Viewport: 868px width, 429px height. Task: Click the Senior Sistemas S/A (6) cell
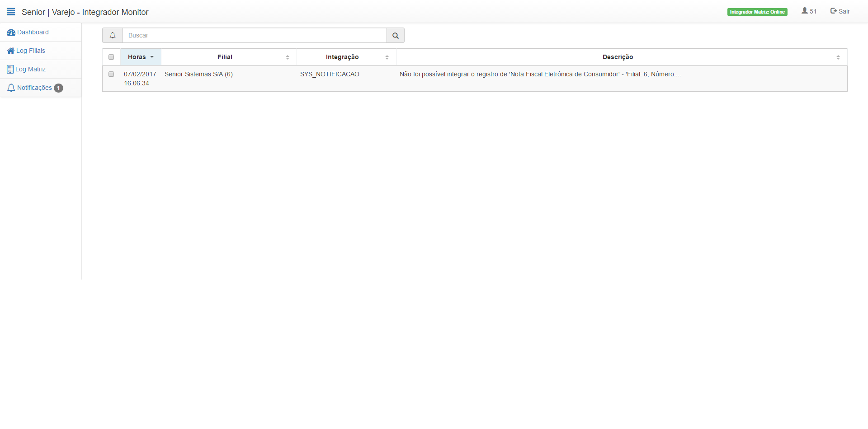point(229,79)
